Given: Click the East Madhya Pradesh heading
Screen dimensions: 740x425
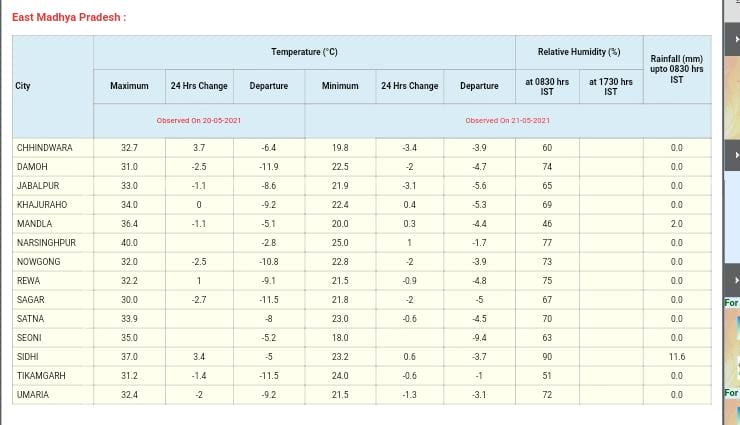Looking at the screenshot, I should click(x=69, y=18).
